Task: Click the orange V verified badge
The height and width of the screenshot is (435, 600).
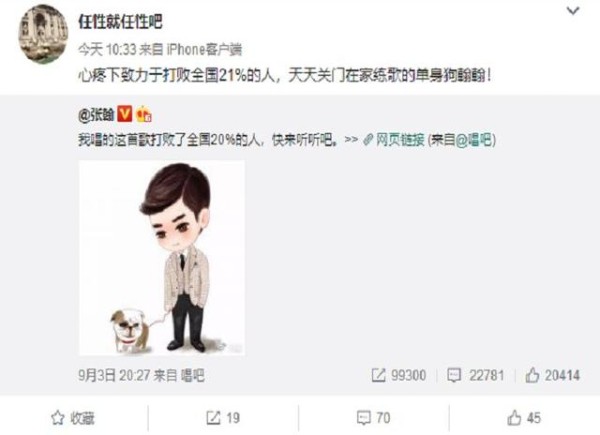Action: (x=125, y=114)
